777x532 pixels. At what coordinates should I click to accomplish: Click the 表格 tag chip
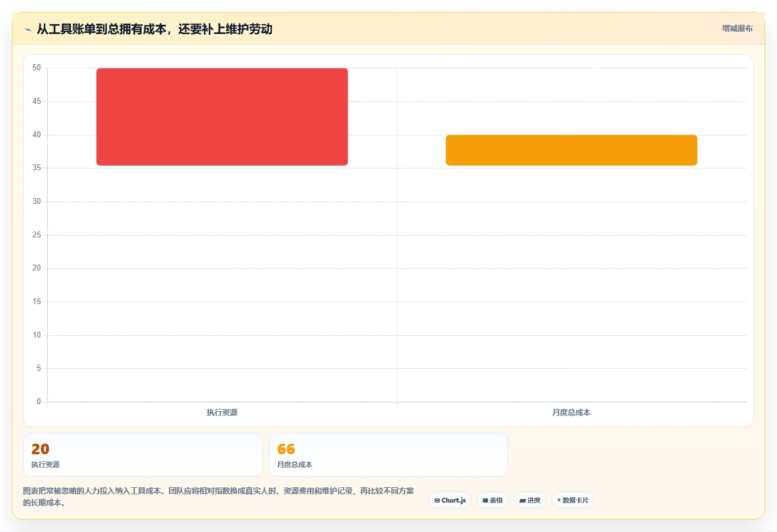[x=492, y=500]
